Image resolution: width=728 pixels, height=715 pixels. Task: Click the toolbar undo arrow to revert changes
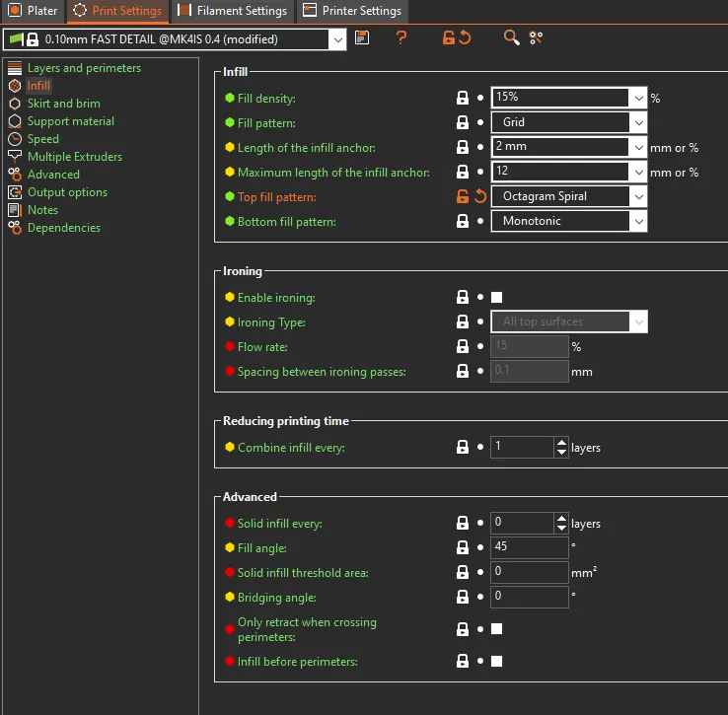(x=465, y=38)
